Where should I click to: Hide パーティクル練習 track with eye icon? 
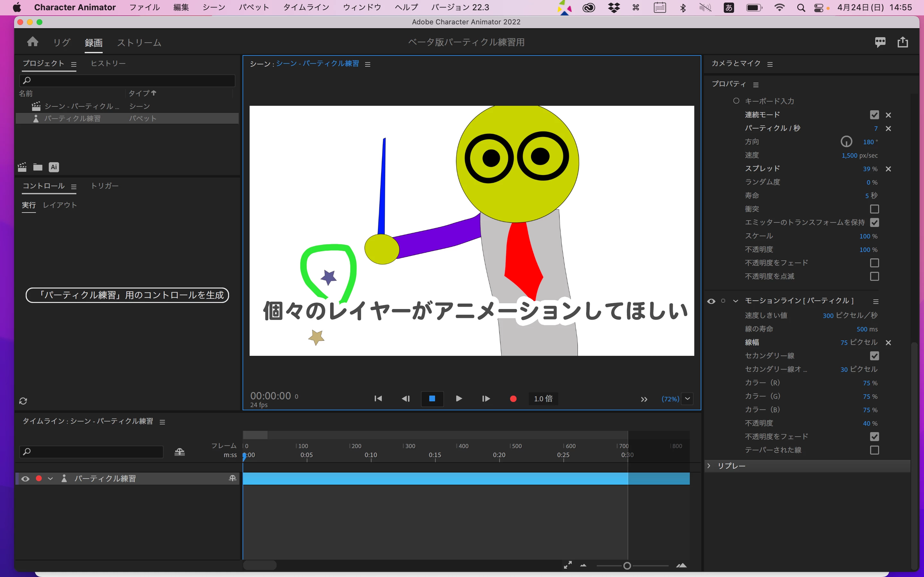(x=26, y=479)
